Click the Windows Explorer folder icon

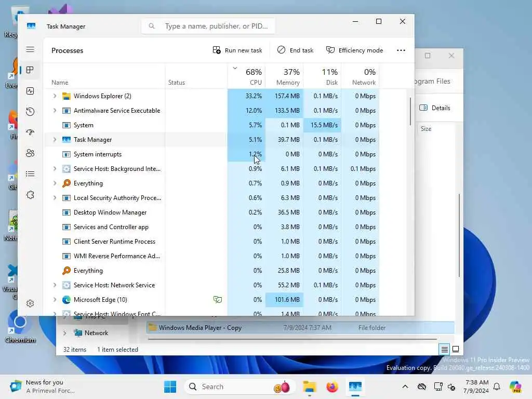tap(66, 96)
